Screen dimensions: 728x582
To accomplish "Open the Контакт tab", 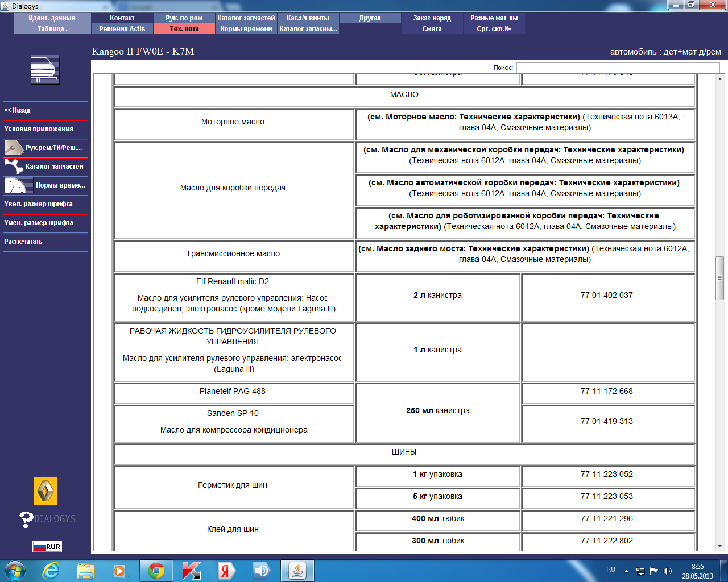I will click(x=122, y=18).
